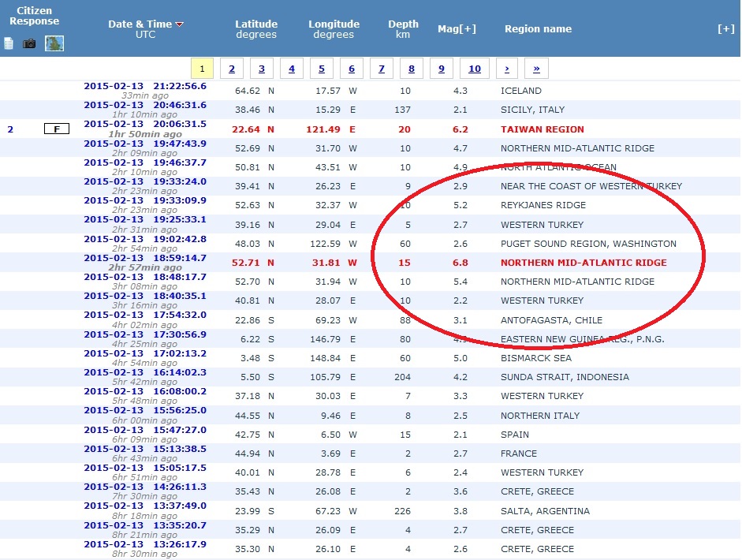Go to results page 6
The height and width of the screenshot is (560, 742).
[352, 69]
